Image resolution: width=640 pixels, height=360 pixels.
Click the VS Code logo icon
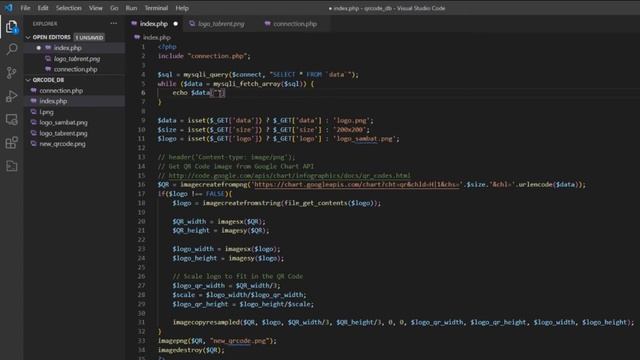[x=9, y=8]
